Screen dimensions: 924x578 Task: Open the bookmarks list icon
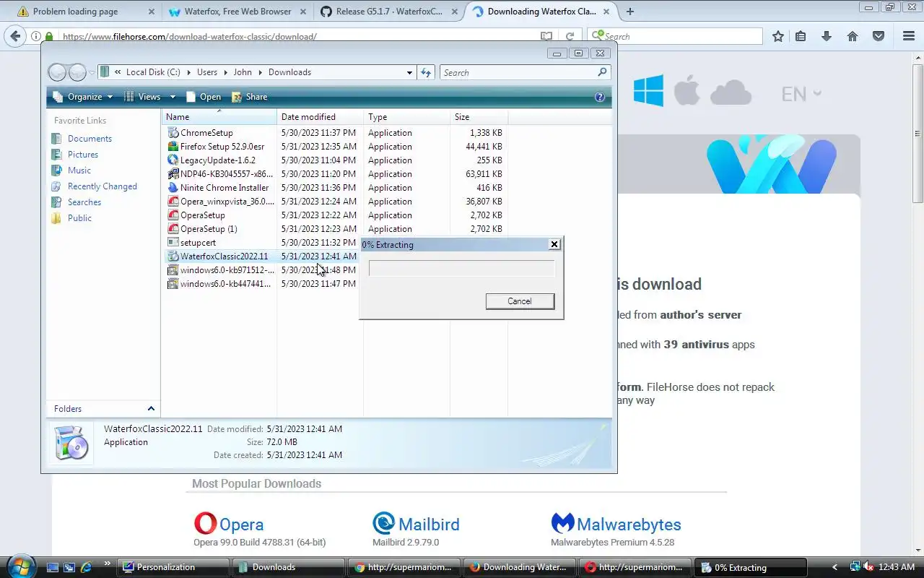coord(801,36)
